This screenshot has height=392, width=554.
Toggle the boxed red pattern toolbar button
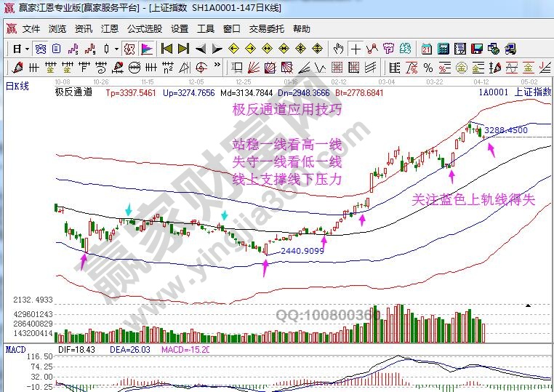(129, 49)
